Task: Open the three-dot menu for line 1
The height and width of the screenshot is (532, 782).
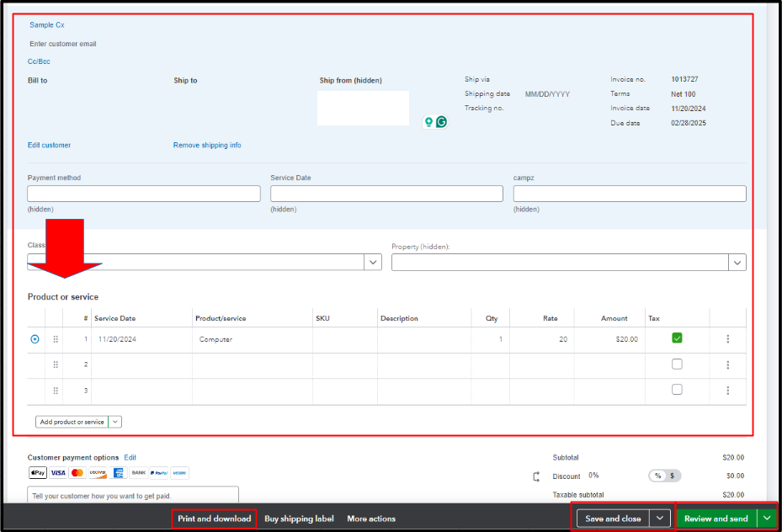Action: (x=728, y=338)
